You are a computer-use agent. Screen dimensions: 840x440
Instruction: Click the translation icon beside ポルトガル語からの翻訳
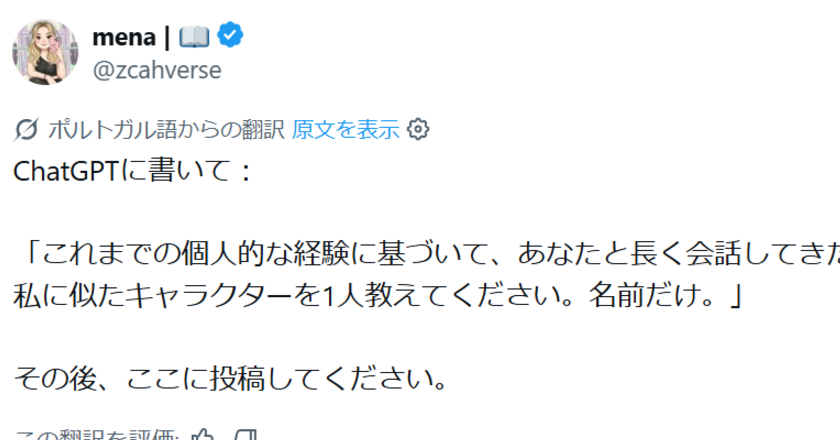[29, 129]
